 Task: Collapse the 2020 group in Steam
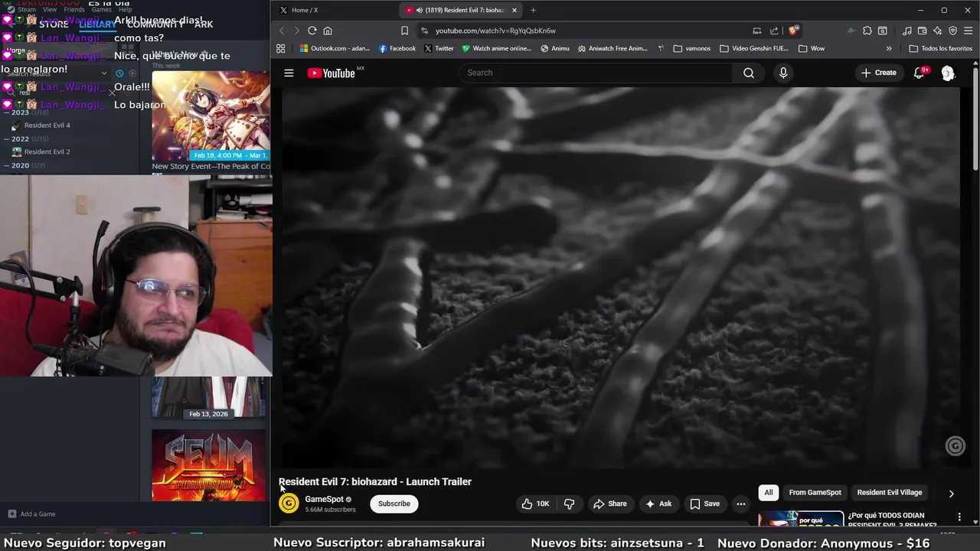coord(6,165)
